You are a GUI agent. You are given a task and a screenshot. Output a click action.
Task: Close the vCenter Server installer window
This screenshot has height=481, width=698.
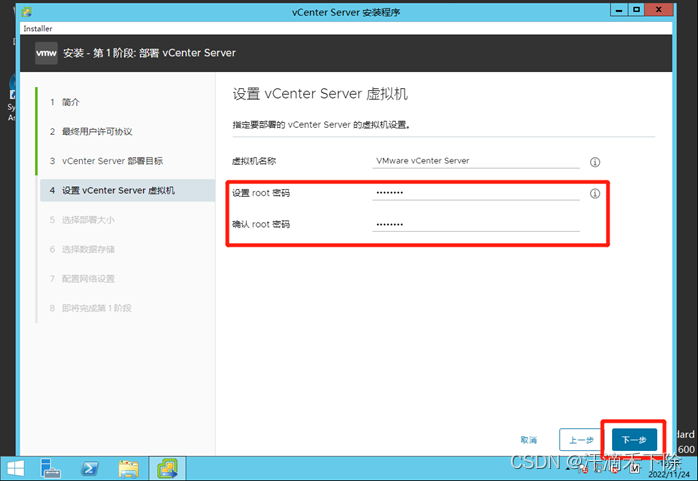[659, 9]
